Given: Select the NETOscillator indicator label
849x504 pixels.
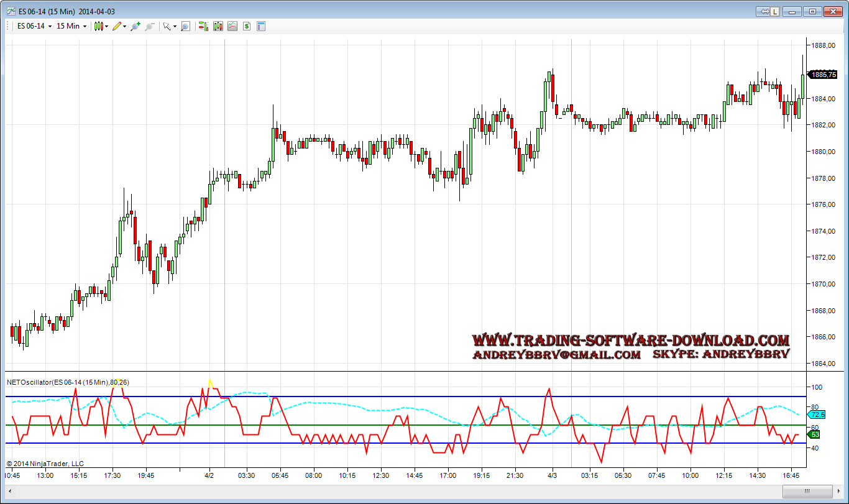Looking at the screenshot, I should [x=68, y=382].
